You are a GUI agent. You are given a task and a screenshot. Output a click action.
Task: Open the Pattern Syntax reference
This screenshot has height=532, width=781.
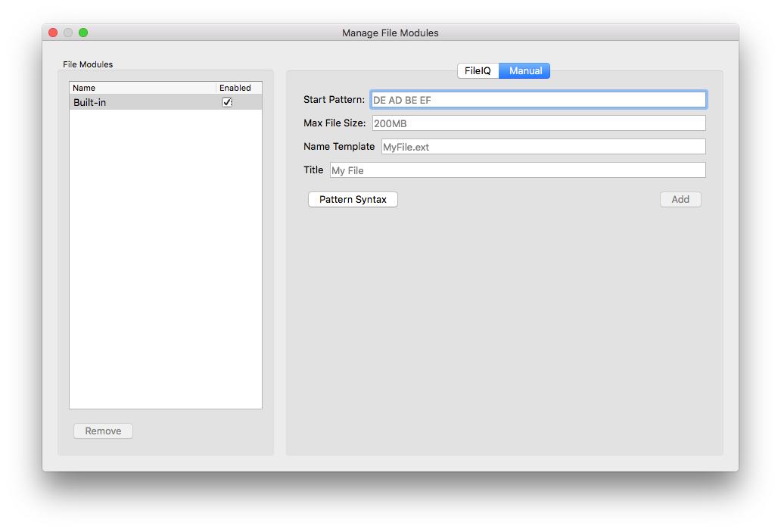click(353, 199)
